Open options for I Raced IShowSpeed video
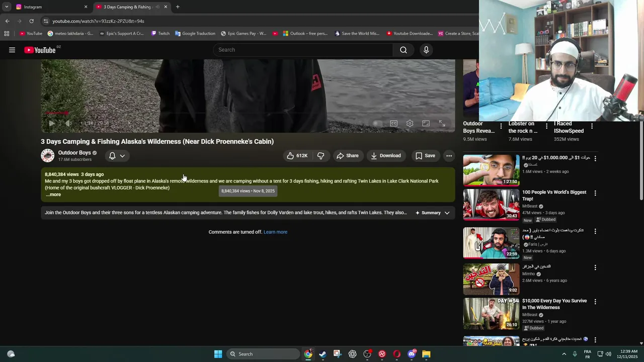Image resolution: width=644 pixels, height=362 pixels. [x=592, y=126]
